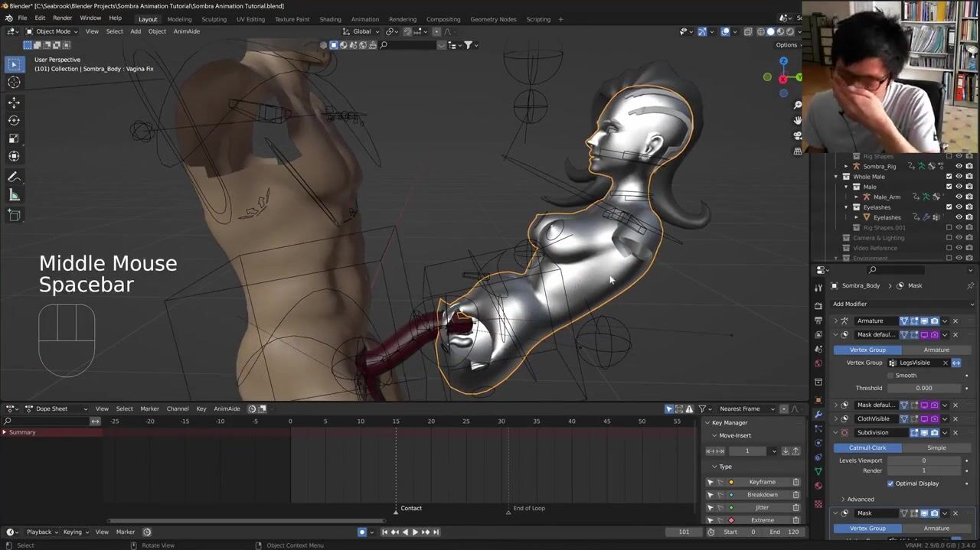Select the Annotate pencil tool

click(x=14, y=177)
